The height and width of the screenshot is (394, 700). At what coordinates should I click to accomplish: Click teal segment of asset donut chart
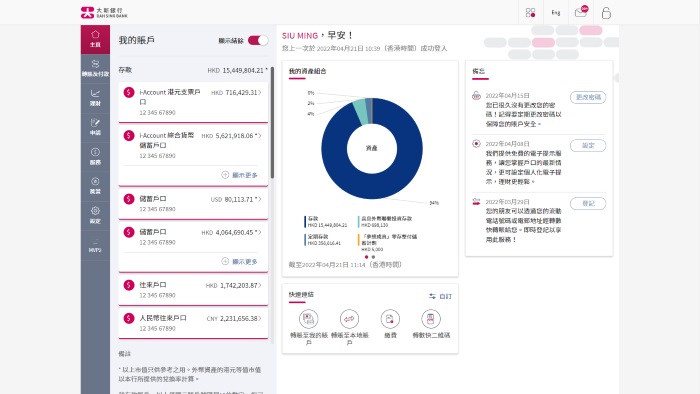coord(361,112)
